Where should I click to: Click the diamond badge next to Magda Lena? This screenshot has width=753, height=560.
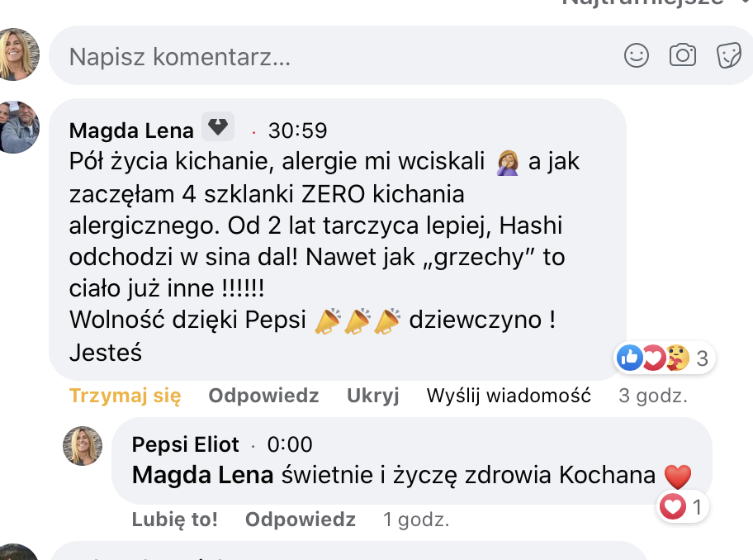[218, 127]
